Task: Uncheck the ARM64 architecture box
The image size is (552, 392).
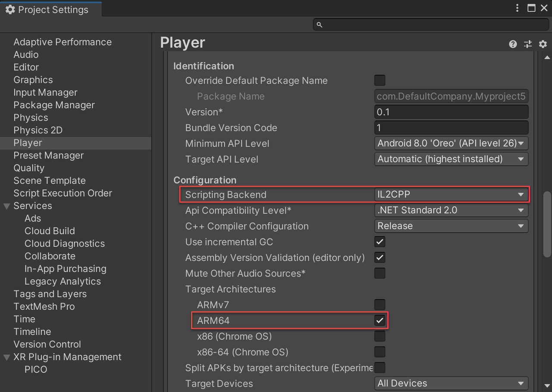Action: tap(380, 320)
